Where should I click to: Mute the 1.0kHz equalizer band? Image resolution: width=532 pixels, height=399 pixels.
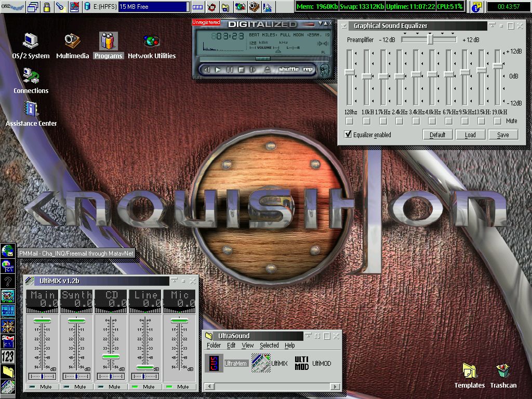pyautogui.click(x=366, y=121)
